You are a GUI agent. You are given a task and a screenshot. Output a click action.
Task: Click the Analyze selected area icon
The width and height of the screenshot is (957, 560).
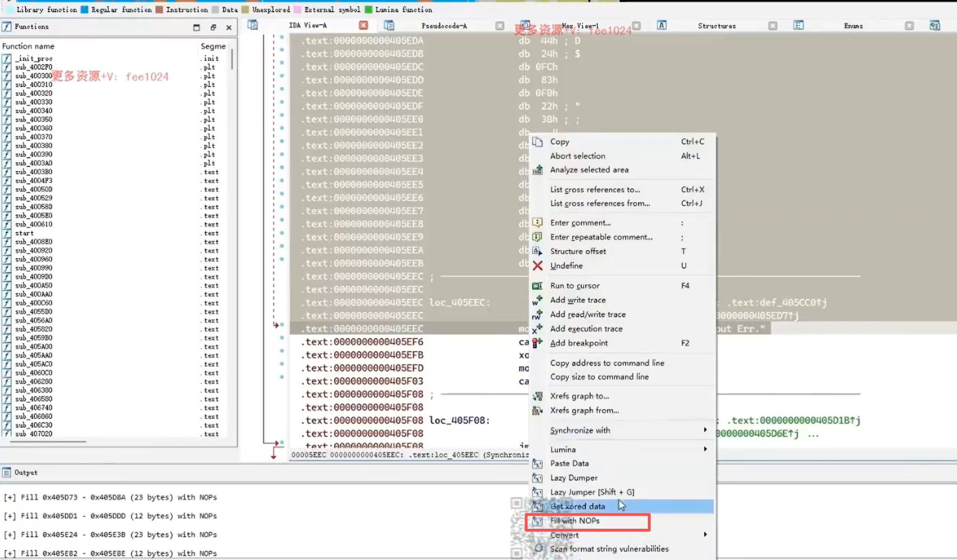tap(538, 170)
